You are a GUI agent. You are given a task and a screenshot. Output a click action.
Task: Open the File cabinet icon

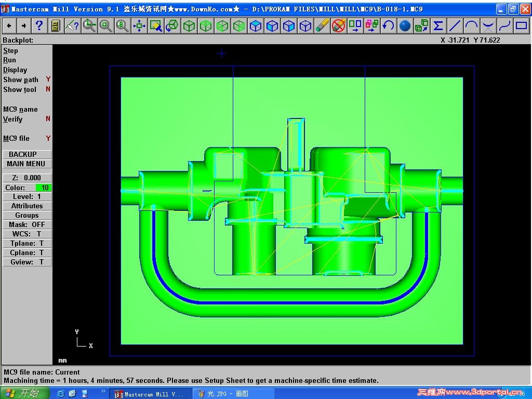click(x=55, y=25)
